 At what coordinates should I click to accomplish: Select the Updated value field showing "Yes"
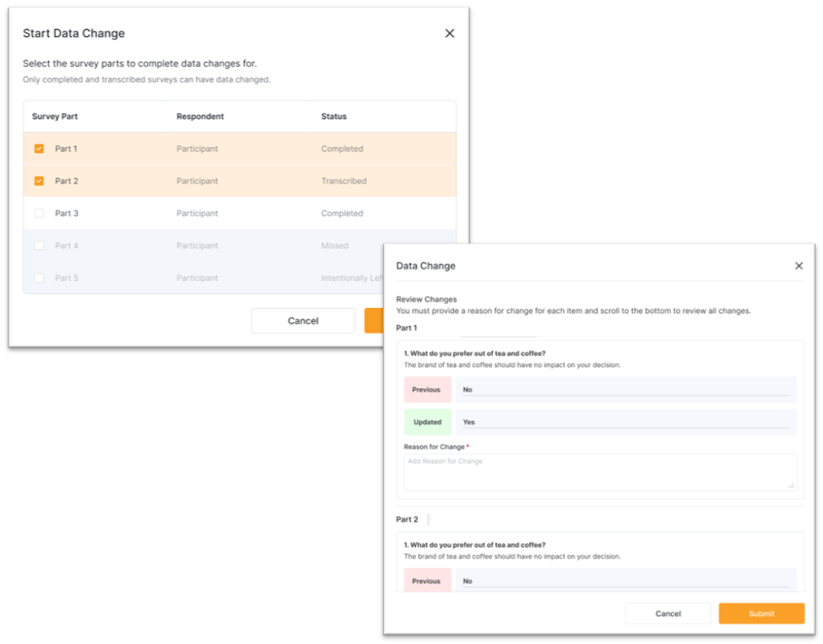click(x=625, y=422)
